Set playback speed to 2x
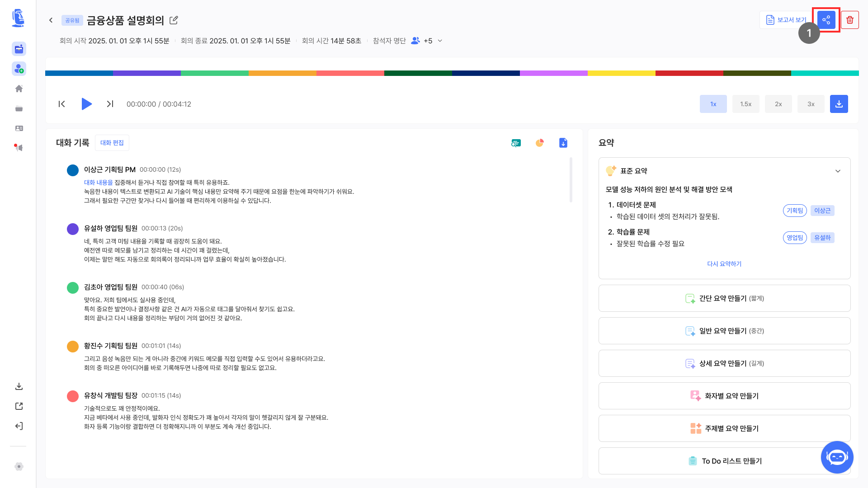 click(778, 104)
